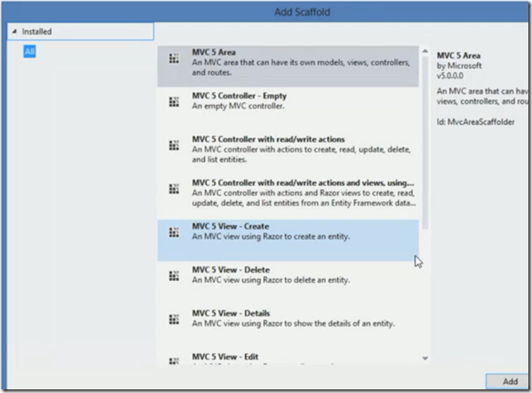Select MVC 5 Controller with read/write actions
The image size is (532, 393).
point(269,140)
